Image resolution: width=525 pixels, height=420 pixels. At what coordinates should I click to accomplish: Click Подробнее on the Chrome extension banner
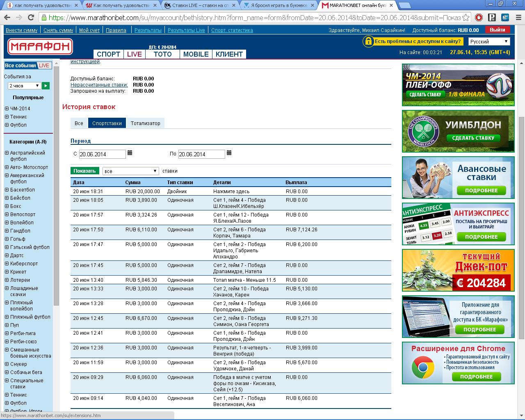[x=477, y=377]
